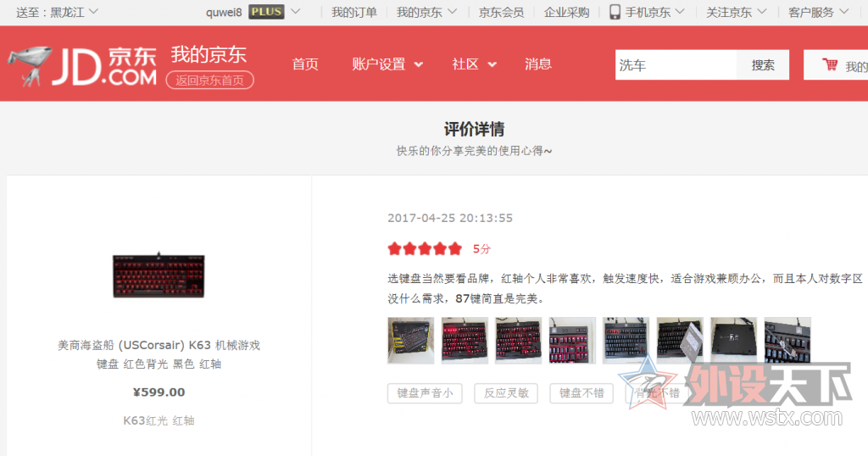Open the Corsair K63 keyboard product image
This screenshot has height=456, width=868.
tap(159, 275)
